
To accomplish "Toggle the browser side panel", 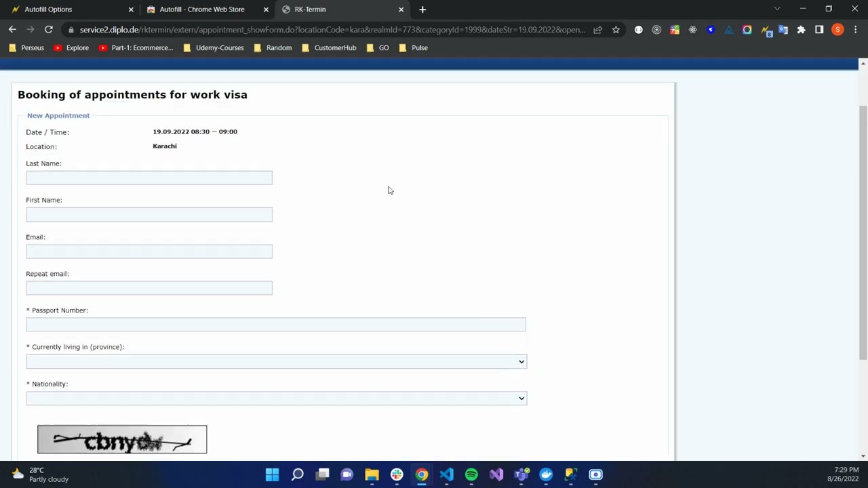I will pyautogui.click(x=819, y=30).
